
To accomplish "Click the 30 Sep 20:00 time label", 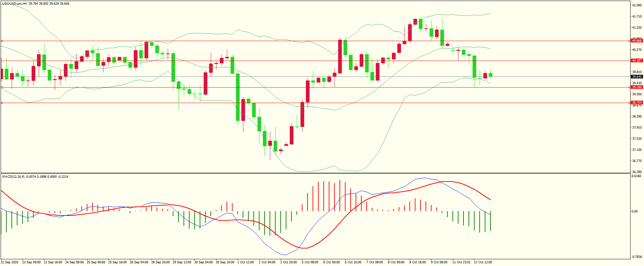I will point(225,262).
